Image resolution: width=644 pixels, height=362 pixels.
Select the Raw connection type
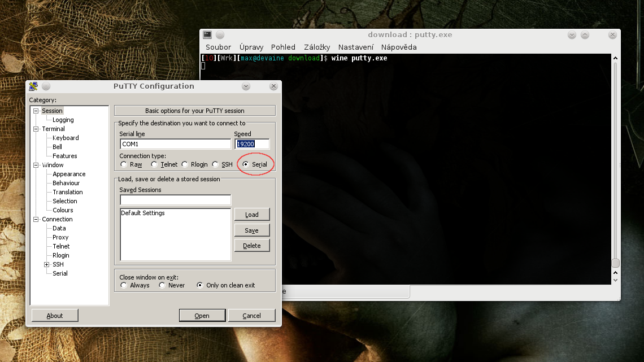[x=124, y=164]
